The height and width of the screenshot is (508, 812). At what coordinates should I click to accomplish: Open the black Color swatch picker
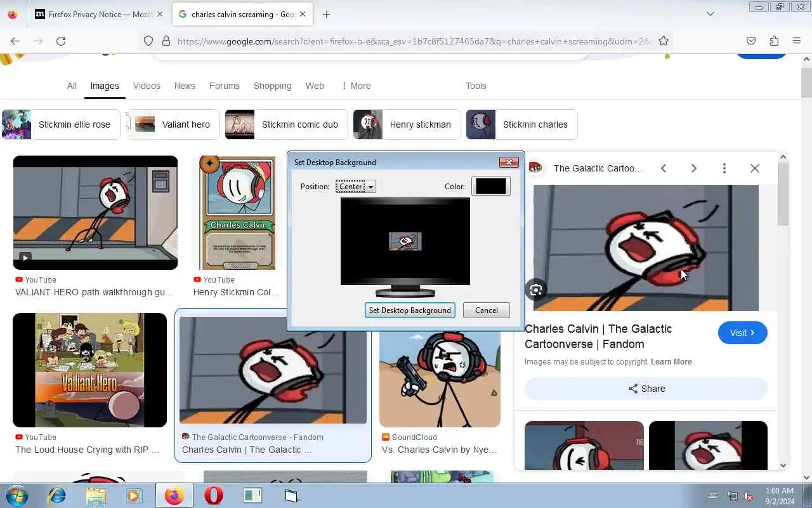pos(491,186)
